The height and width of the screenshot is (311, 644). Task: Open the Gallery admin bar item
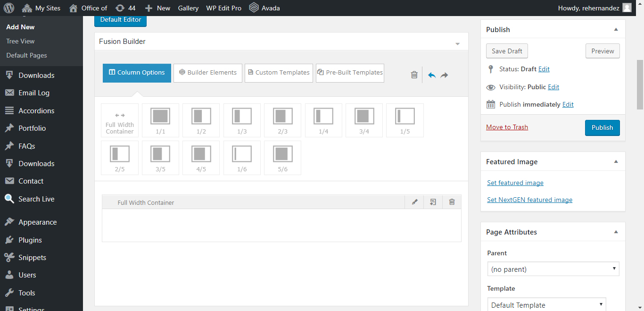[x=188, y=8]
